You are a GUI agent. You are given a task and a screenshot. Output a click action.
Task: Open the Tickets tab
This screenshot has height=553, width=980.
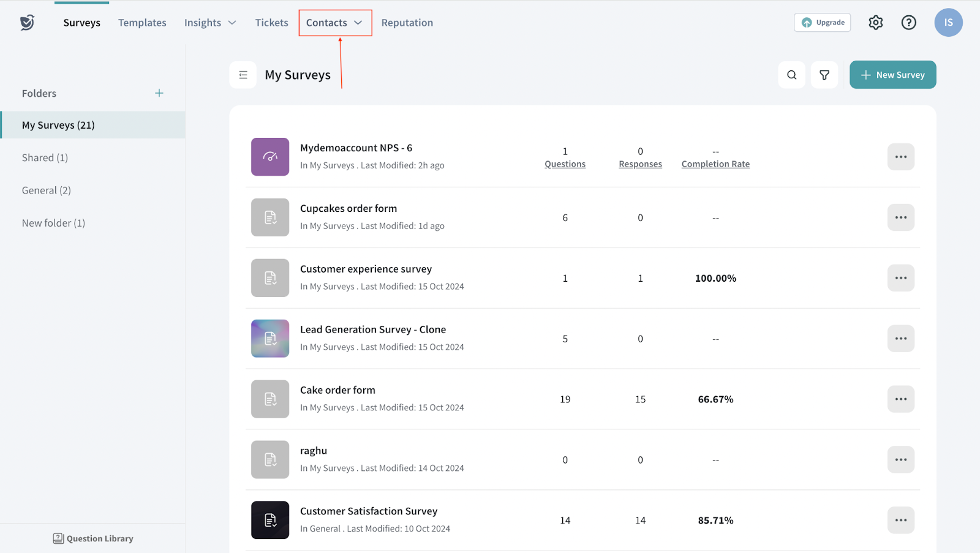point(271,23)
